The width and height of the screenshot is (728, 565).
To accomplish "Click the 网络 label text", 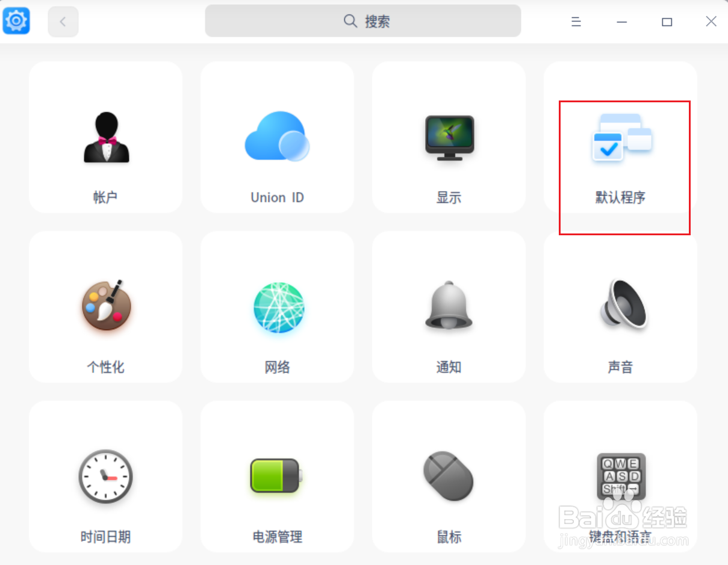I will pyautogui.click(x=277, y=367).
